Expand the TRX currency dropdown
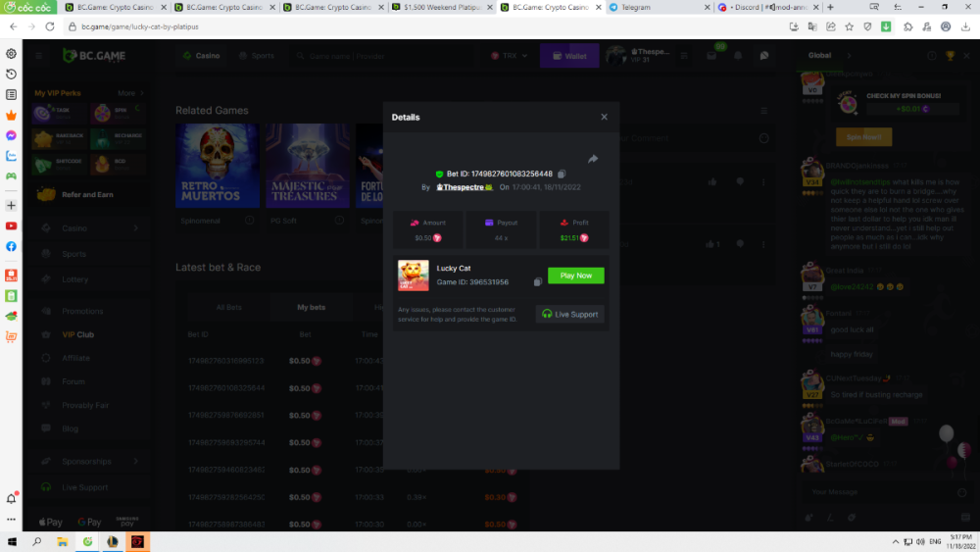Screen dimensions: 980x552 (511, 56)
